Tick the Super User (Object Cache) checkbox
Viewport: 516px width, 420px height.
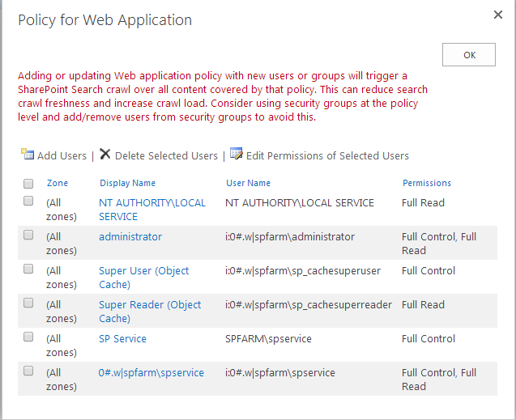point(28,269)
